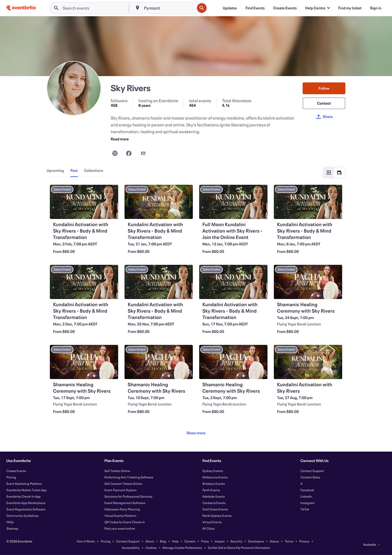
Task: Open the Upcoming tab
Action: 55,171
